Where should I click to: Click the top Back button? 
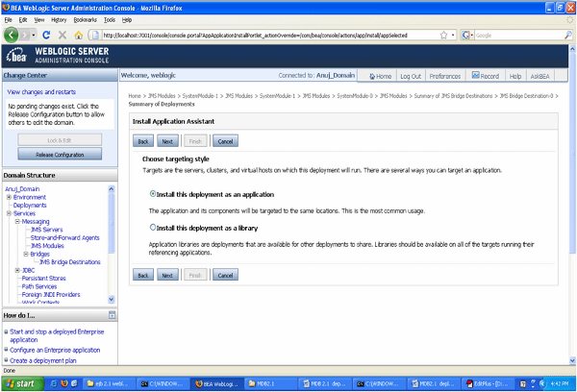143,141
